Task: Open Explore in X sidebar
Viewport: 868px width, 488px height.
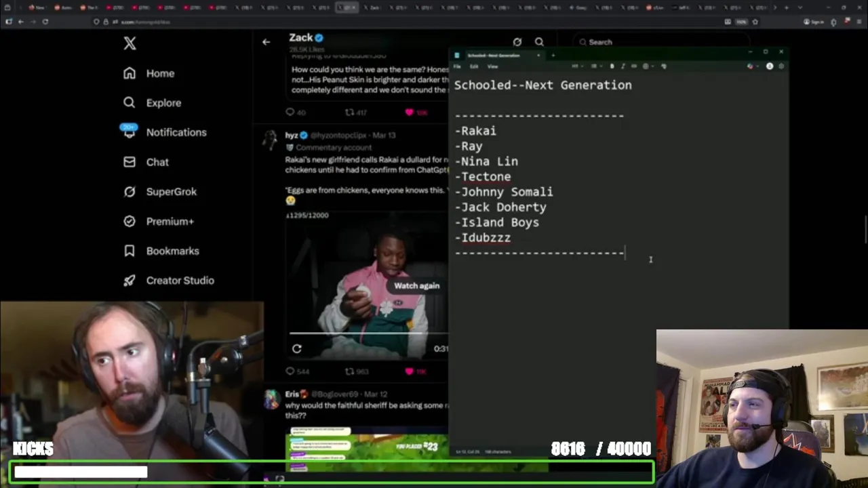Action: click(x=152, y=103)
